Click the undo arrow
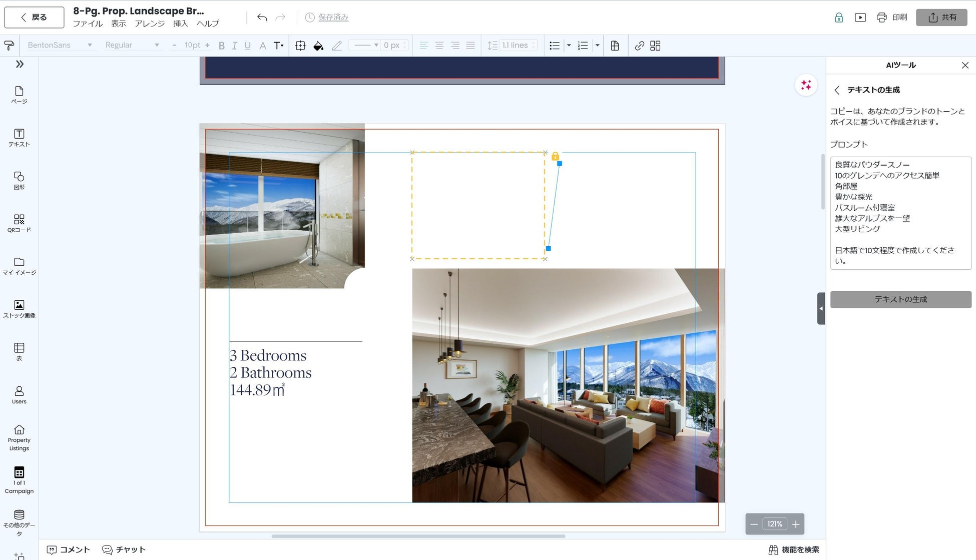The image size is (976, 560). pyautogui.click(x=262, y=18)
